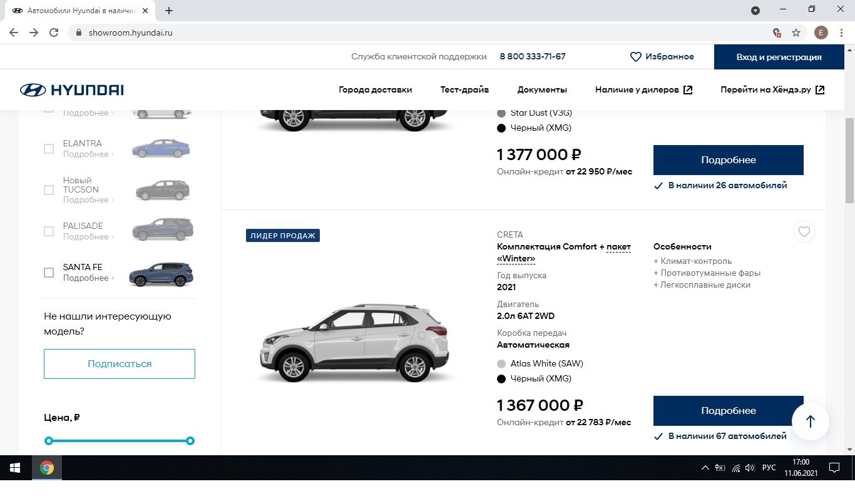The height and width of the screenshot is (504, 855).
Task: Click the white CRETA car image
Action: [354, 343]
